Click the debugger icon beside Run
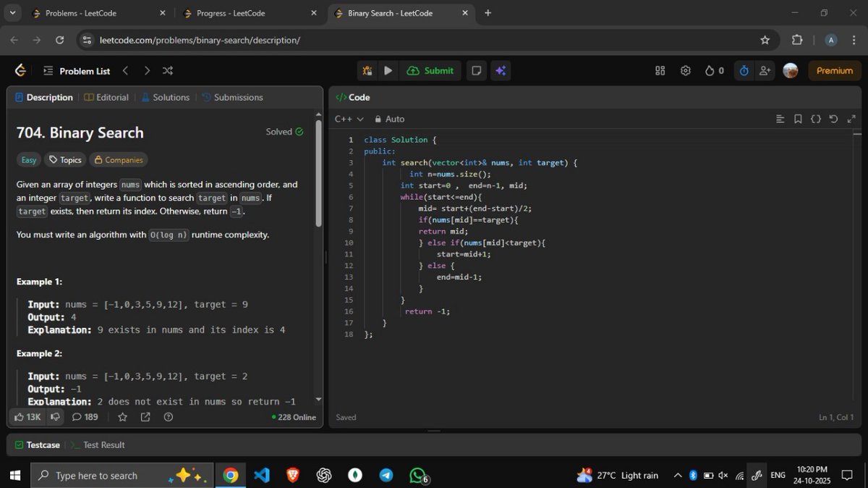 click(367, 70)
